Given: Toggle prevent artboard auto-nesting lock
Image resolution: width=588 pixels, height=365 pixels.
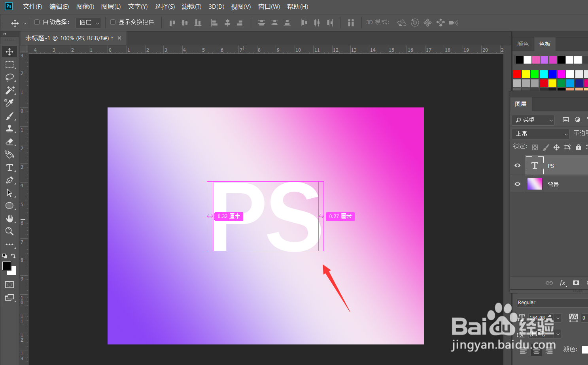Looking at the screenshot, I should pos(567,147).
